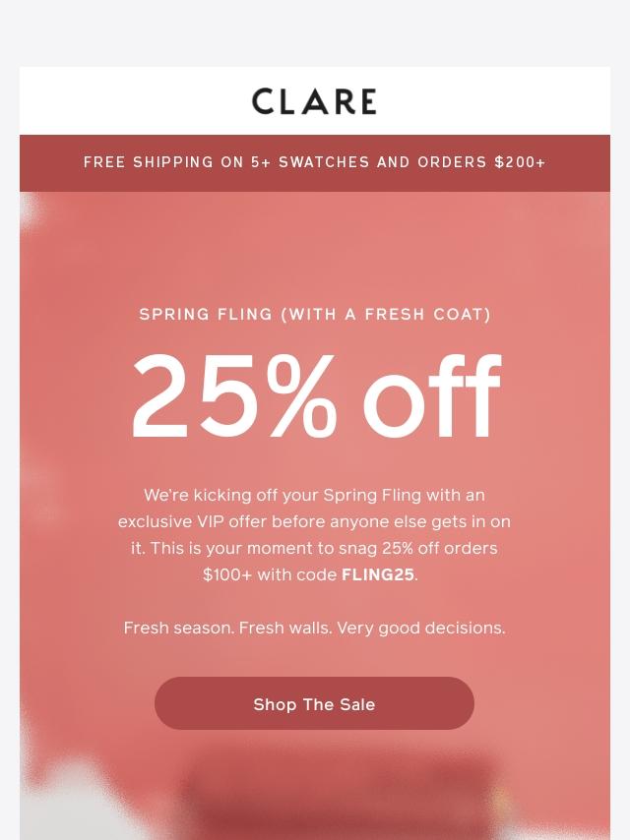This screenshot has height=840, width=630.
Task: Click the "5+ SWATCHES" text in banner
Action: [x=309, y=162]
